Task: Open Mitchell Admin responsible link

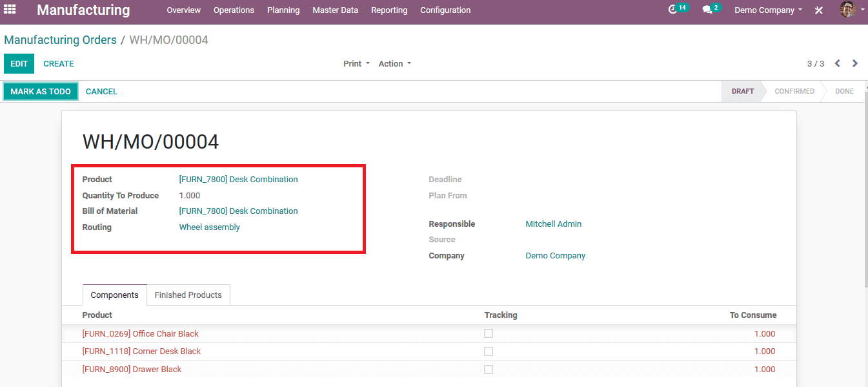Action: tap(553, 224)
